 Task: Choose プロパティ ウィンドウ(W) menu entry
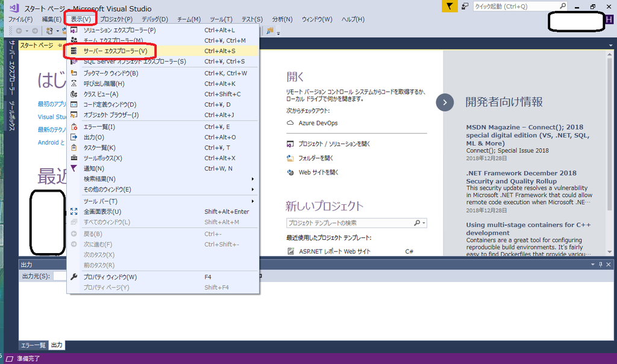tap(163, 277)
